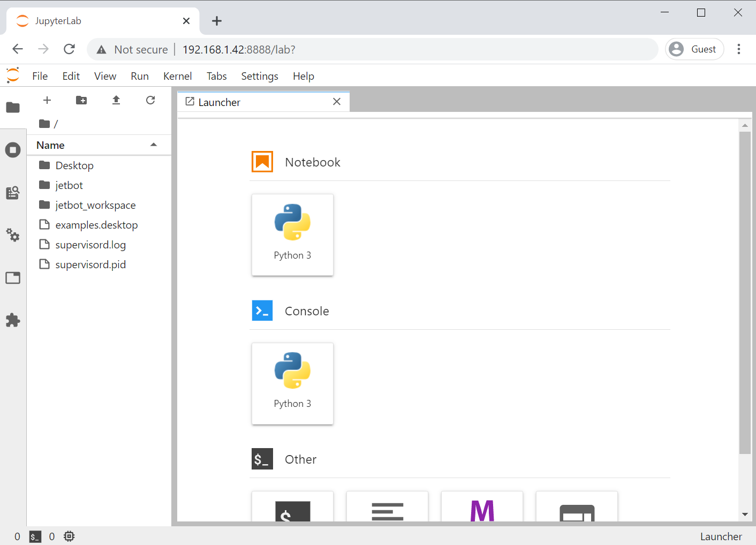Select the JupyterLab browser tab
Screen dimensions: 756x545
point(103,21)
